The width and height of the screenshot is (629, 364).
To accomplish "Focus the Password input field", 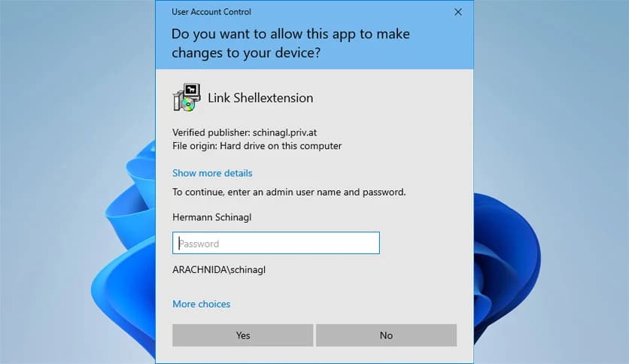I will (276, 243).
